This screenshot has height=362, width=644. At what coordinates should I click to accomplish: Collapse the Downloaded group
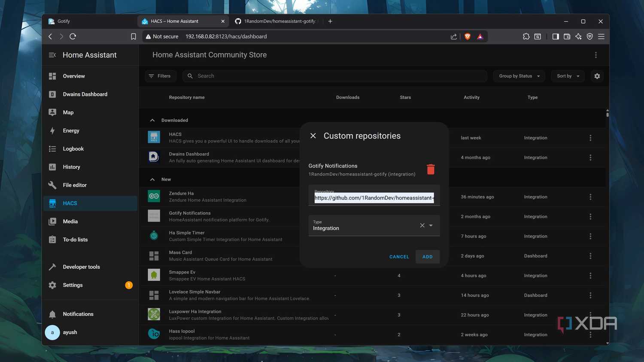152,120
